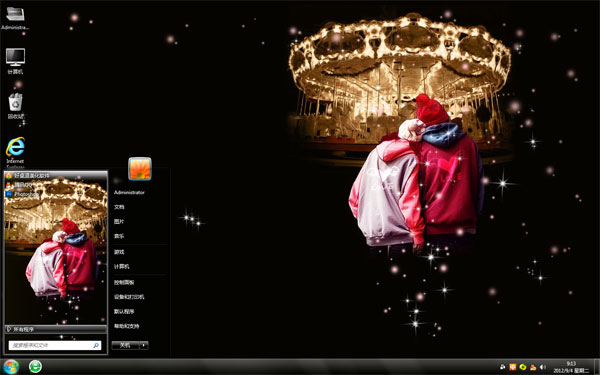Launch Photoshop from the Start menu list
Screen dimensions: 600x375
[23, 194]
